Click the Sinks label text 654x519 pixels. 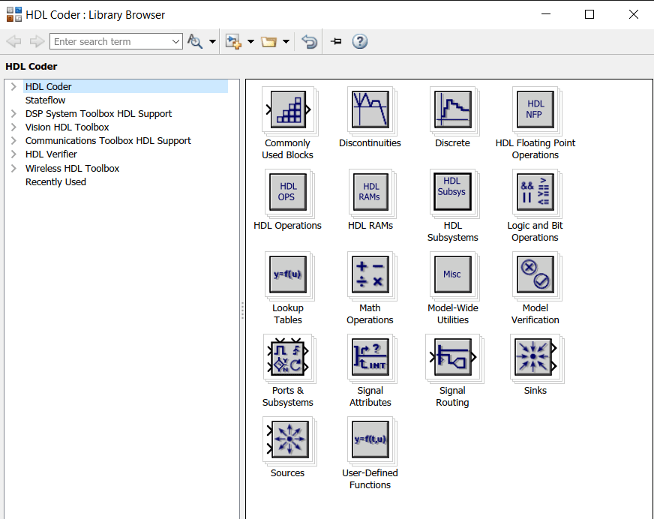pos(535,390)
